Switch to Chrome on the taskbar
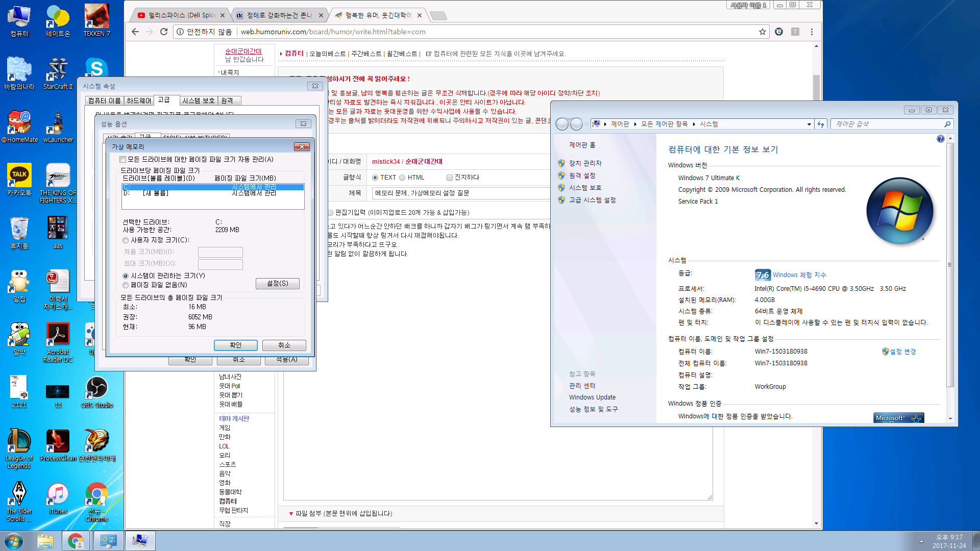The height and width of the screenshot is (551, 980). pyautogui.click(x=76, y=541)
